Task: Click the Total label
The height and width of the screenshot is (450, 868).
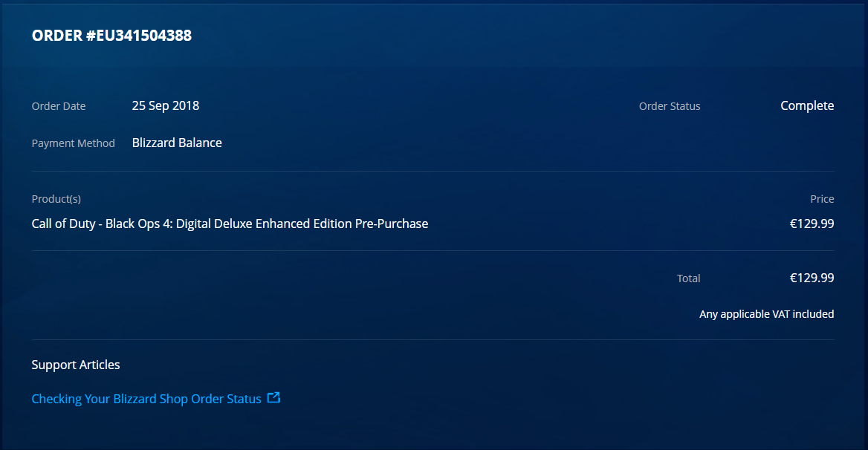Action: (x=689, y=278)
